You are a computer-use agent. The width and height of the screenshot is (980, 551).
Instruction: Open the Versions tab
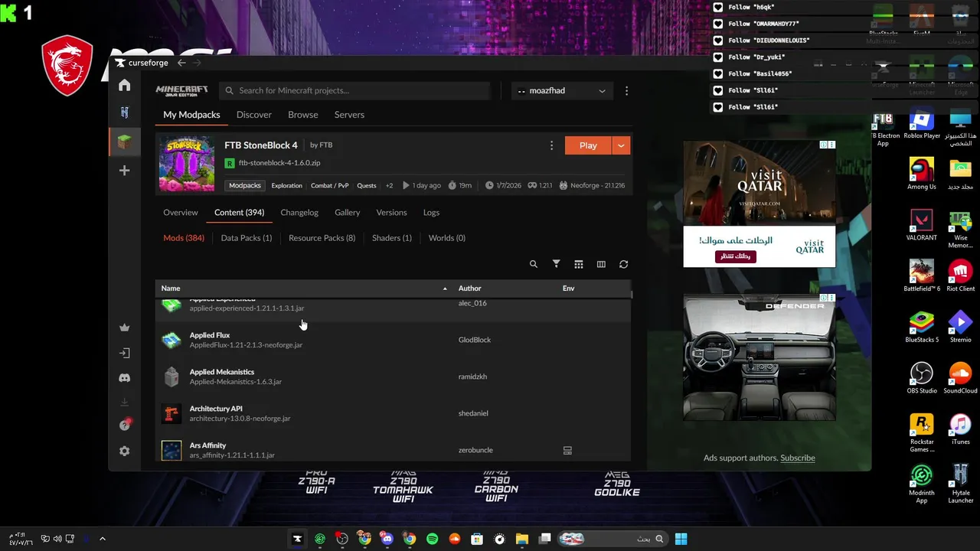pyautogui.click(x=391, y=212)
